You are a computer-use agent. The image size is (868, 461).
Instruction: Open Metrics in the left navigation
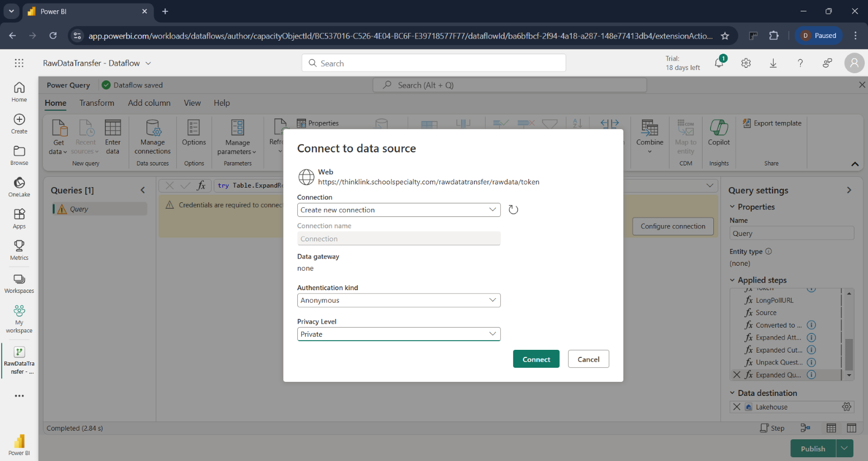19,250
